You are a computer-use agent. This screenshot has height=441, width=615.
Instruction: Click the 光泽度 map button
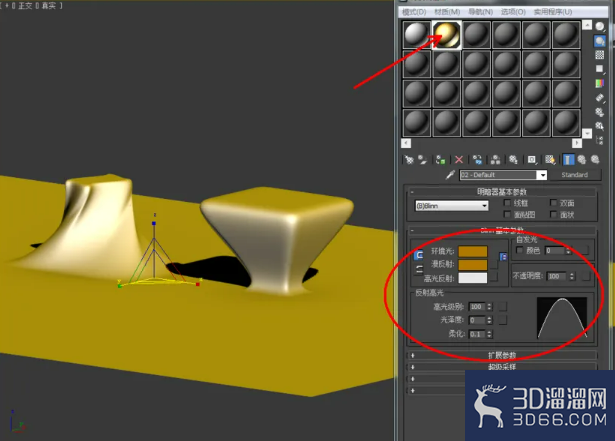502,320
